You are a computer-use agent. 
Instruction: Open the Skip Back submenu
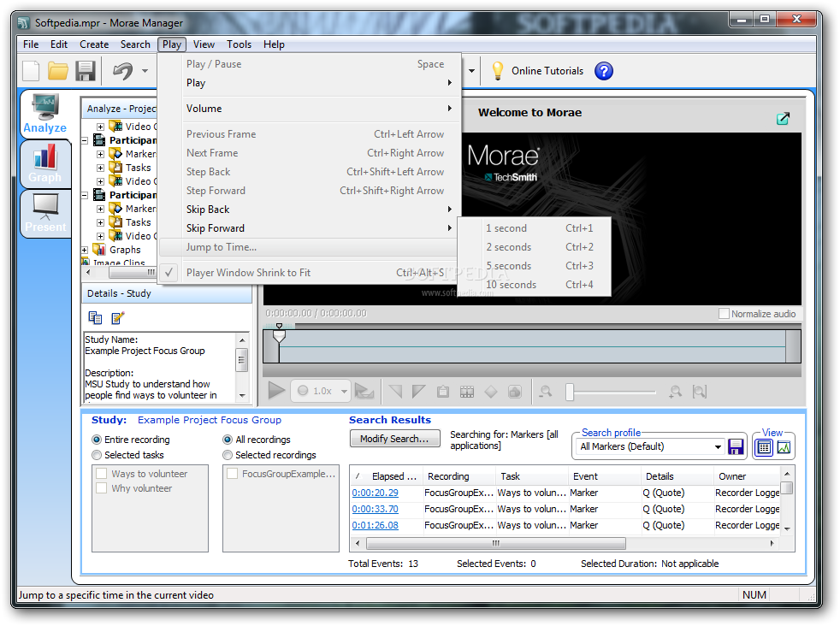point(311,210)
